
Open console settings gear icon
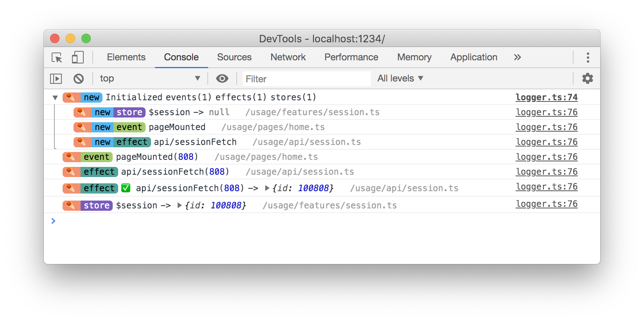587,78
